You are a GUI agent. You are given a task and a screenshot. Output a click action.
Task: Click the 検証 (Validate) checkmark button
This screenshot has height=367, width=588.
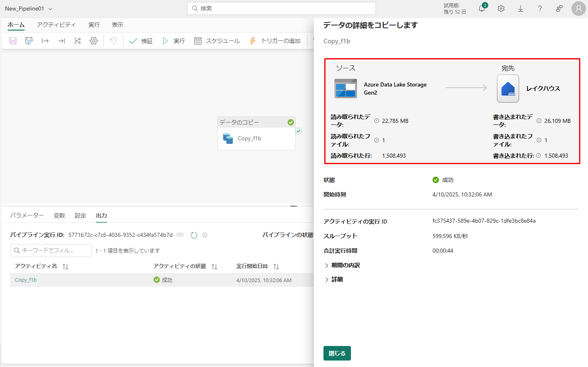click(x=141, y=41)
